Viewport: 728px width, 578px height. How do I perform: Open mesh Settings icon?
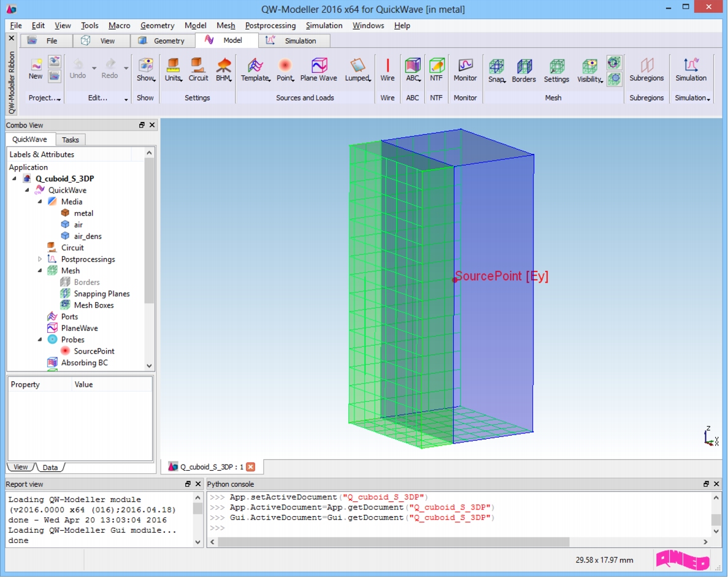tap(556, 70)
